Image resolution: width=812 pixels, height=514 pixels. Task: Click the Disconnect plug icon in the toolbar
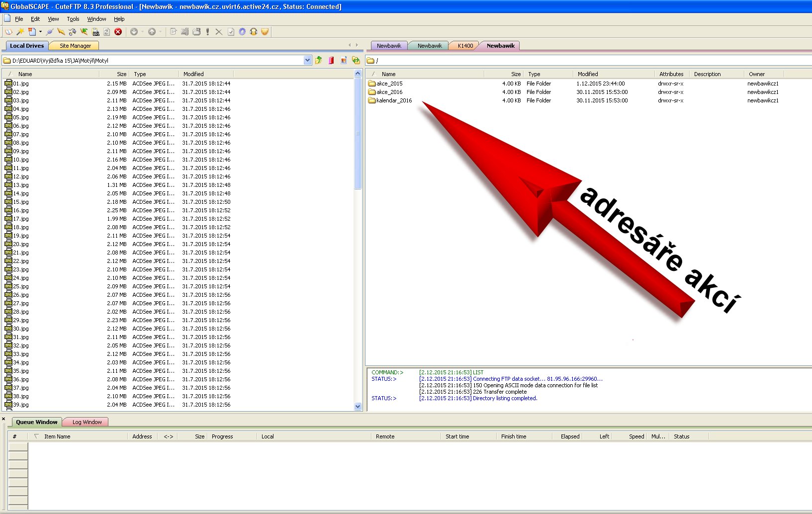tap(72, 32)
